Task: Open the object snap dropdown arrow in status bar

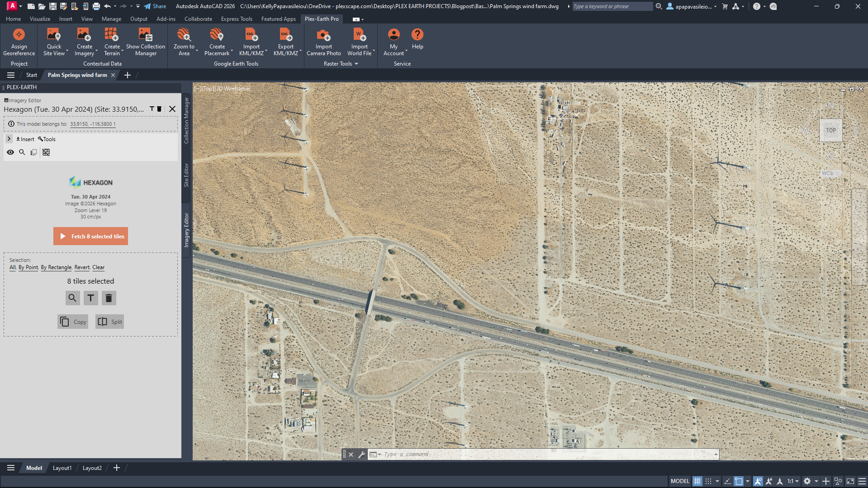Action: click(x=748, y=481)
